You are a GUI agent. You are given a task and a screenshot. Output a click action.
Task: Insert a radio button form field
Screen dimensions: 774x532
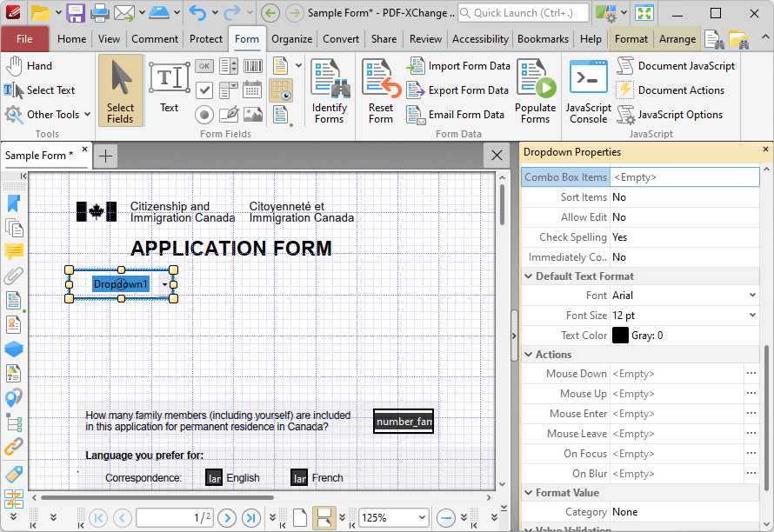click(x=204, y=115)
